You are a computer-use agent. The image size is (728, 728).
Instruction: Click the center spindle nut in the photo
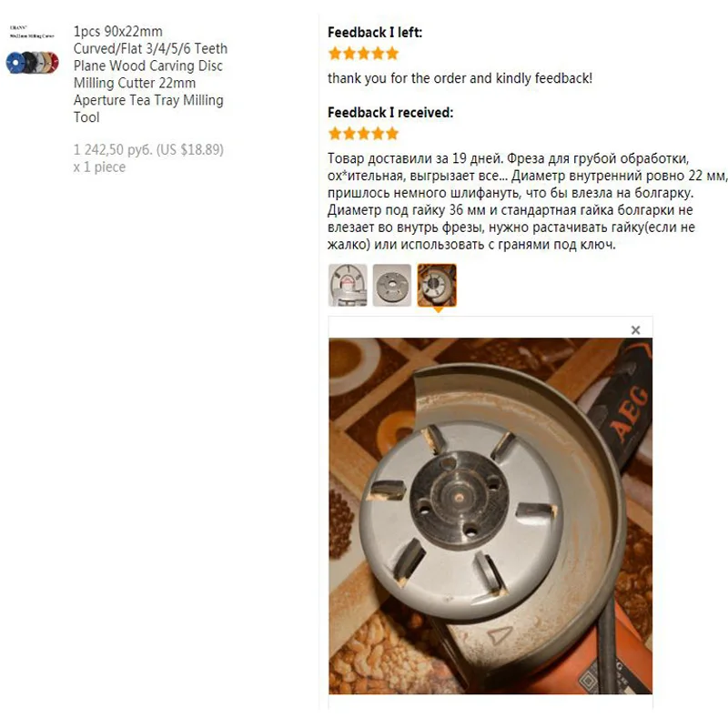[459, 498]
